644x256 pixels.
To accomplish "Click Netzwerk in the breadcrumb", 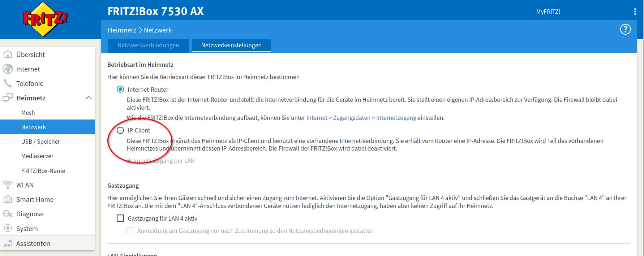I will [x=158, y=30].
